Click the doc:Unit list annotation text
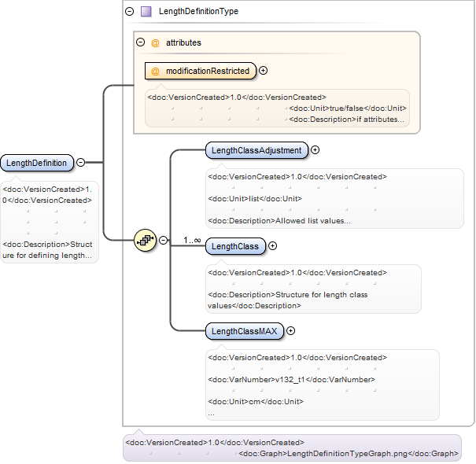The image size is (476, 464). click(x=255, y=199)
